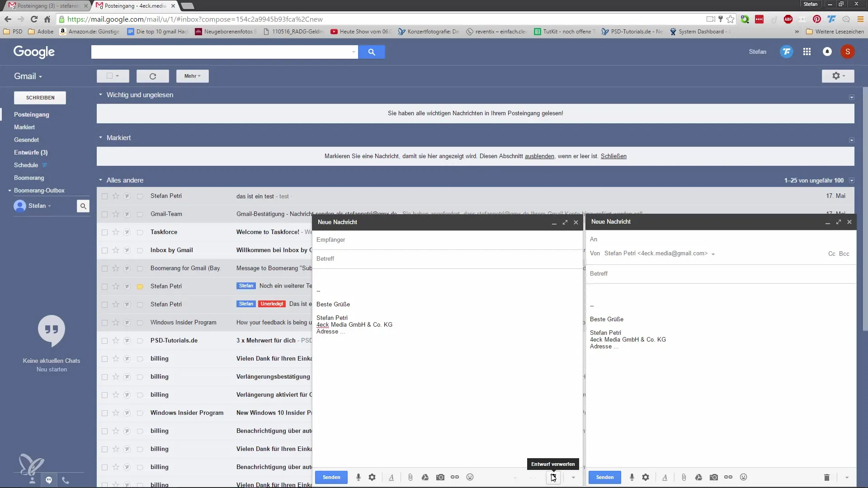The image size is (868, 488).
Task: Insert photo via camera icon in the left compose window
Action: 440,477
